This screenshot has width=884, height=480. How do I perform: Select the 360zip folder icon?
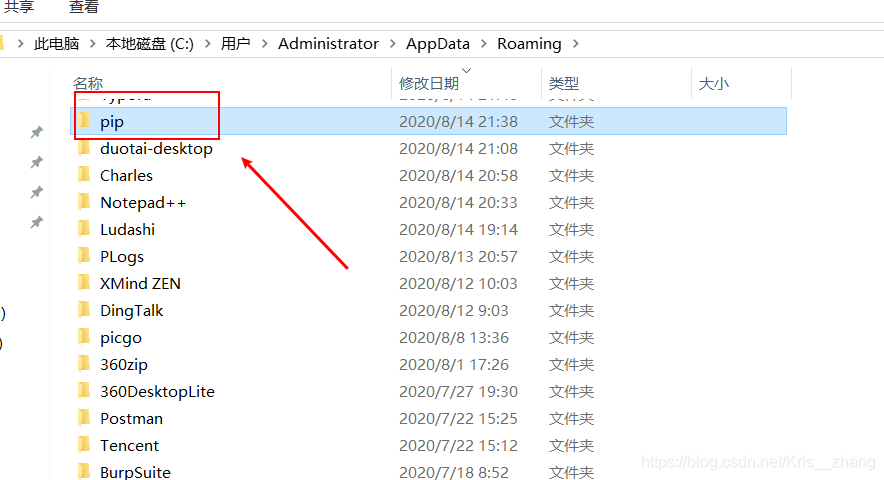[85, 364]
